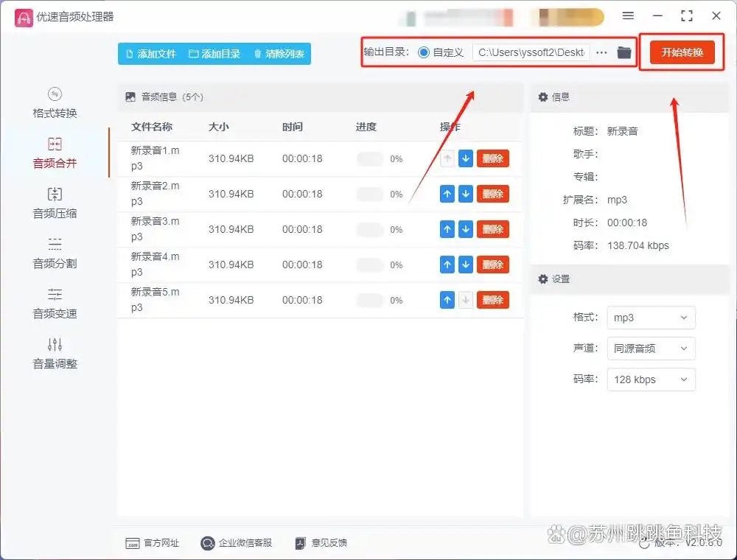737x560 pixels.
Task: Move 新录音5.mp3 up in list
Action: [x=447, y=300]
